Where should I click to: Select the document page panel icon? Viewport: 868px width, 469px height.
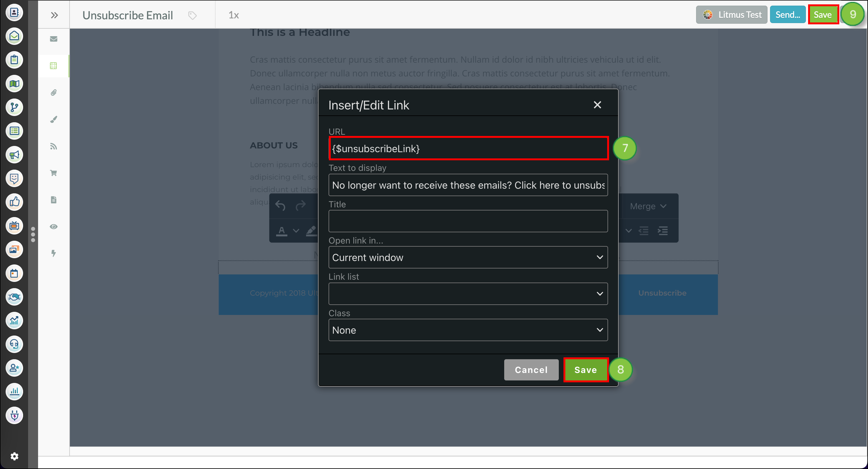coord(54,200)
